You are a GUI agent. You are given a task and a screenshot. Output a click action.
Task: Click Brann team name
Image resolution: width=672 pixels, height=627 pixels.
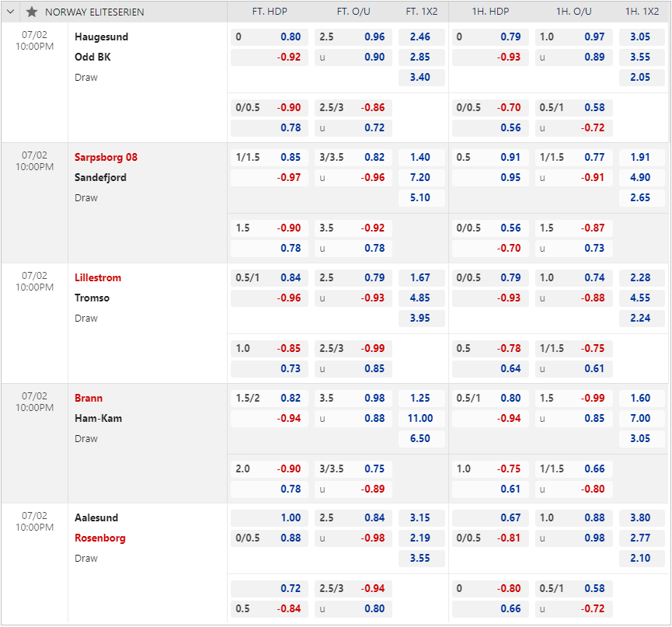point(89,398)
